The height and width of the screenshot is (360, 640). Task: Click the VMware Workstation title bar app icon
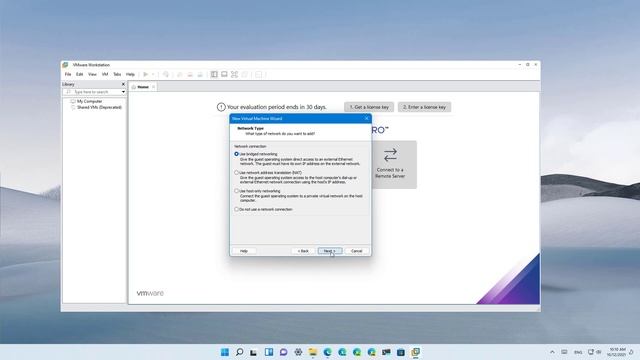pos(65,65)
